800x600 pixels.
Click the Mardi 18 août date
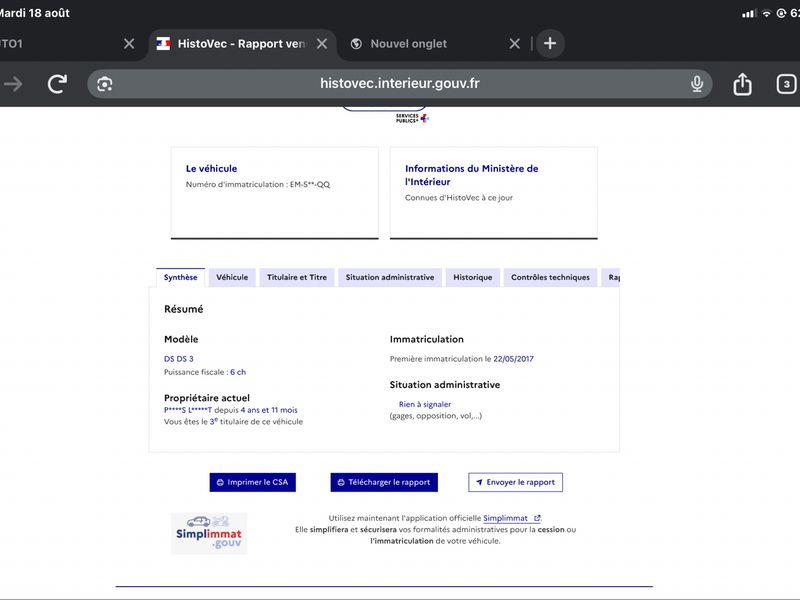pos(34,13)
